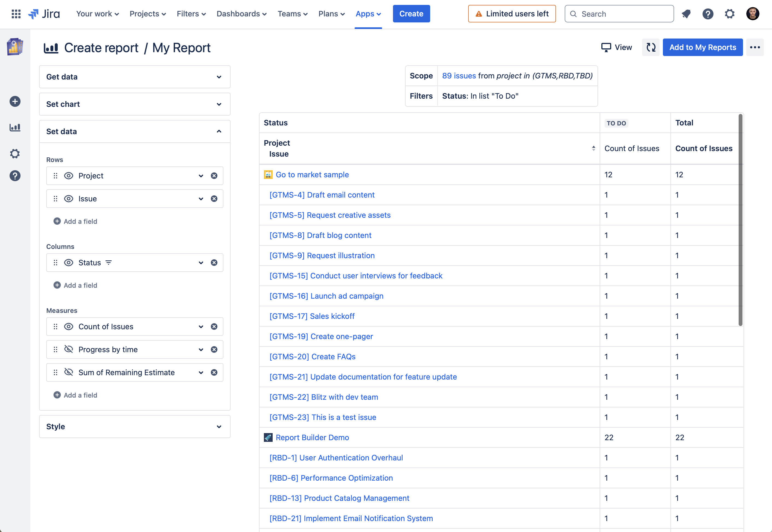Open the app switcher grid icon
This screenshot has height=532, width=772.
click(16, 14)
